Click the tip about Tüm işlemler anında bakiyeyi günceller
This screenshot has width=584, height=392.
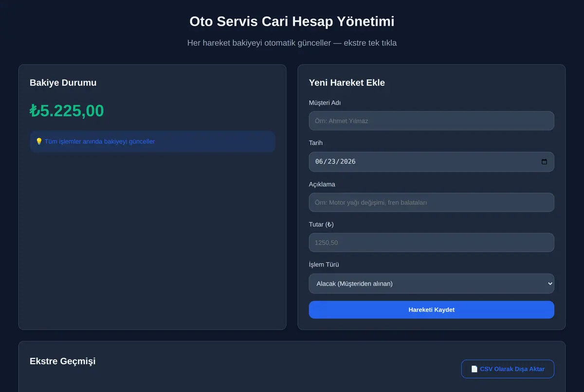tap(152, 142)
